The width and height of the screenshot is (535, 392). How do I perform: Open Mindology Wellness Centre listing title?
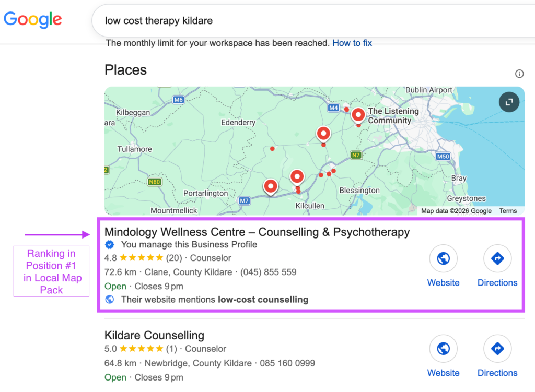257,232
